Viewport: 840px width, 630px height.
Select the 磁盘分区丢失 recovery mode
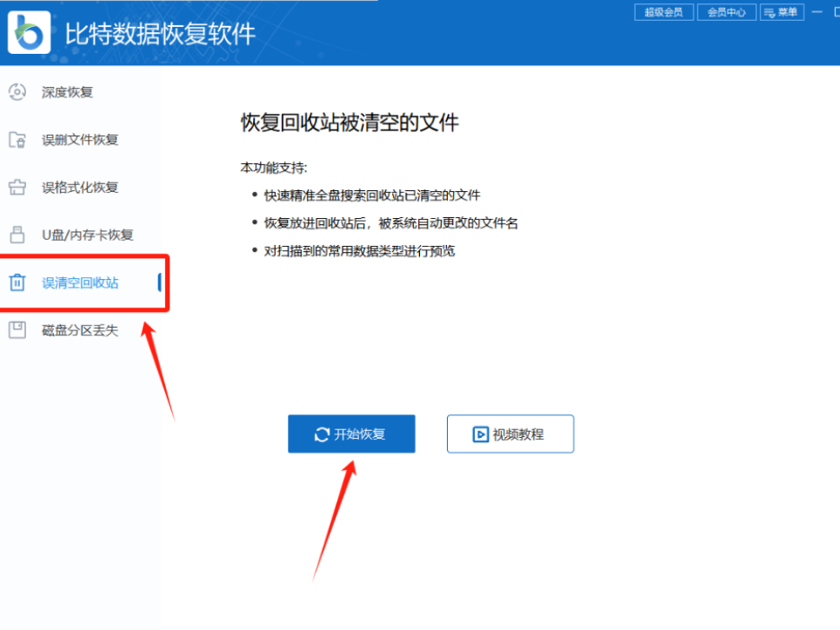80,331
